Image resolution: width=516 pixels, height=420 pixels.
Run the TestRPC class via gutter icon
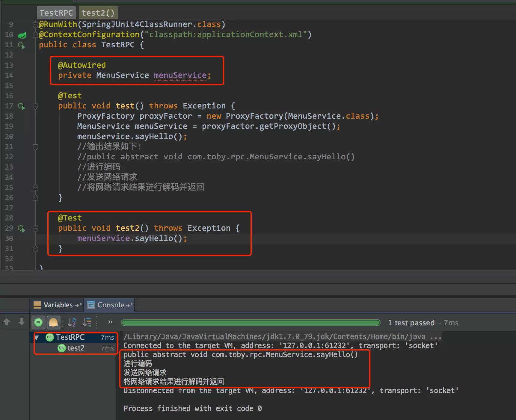click(22, 46)
